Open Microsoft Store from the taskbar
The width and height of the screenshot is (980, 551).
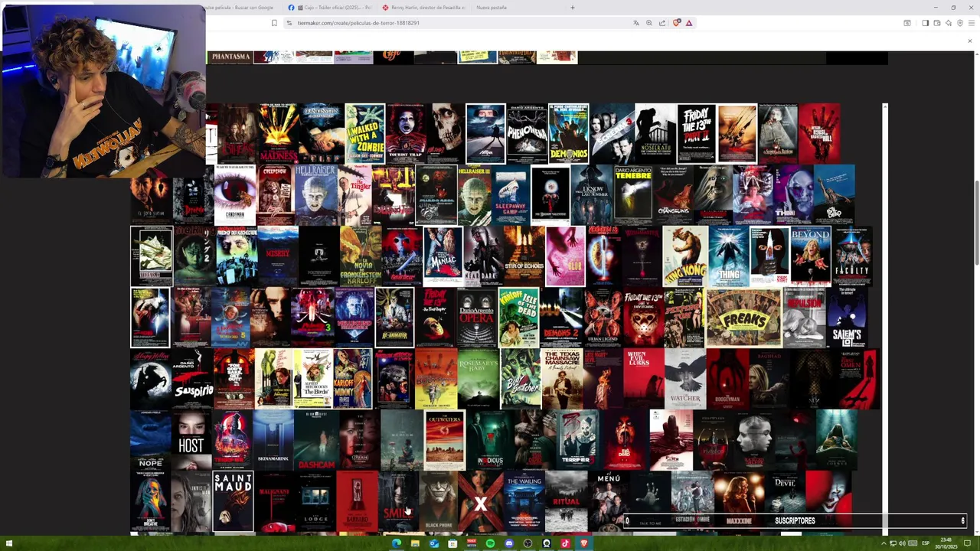click(x=452, y=543)
